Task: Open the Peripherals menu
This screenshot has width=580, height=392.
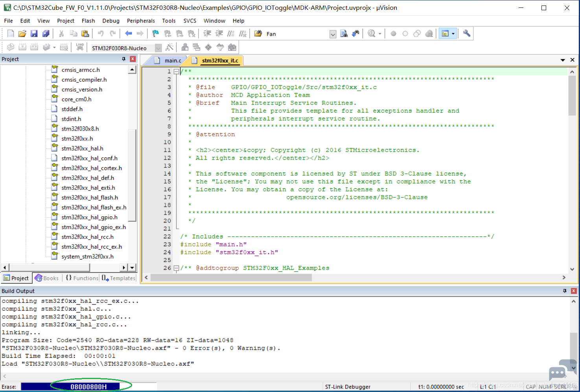Action: [x=141, y=21]
